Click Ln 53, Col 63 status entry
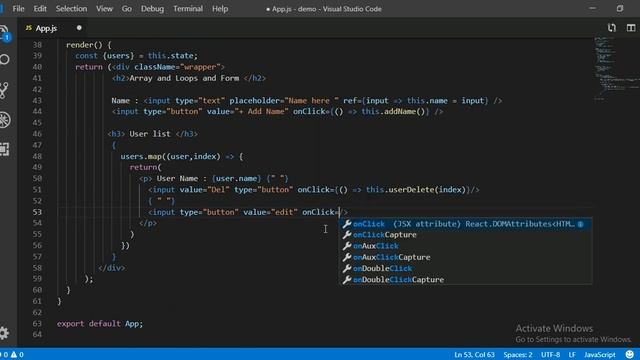The height and width of the screenshot is (360, 640). 474,355
